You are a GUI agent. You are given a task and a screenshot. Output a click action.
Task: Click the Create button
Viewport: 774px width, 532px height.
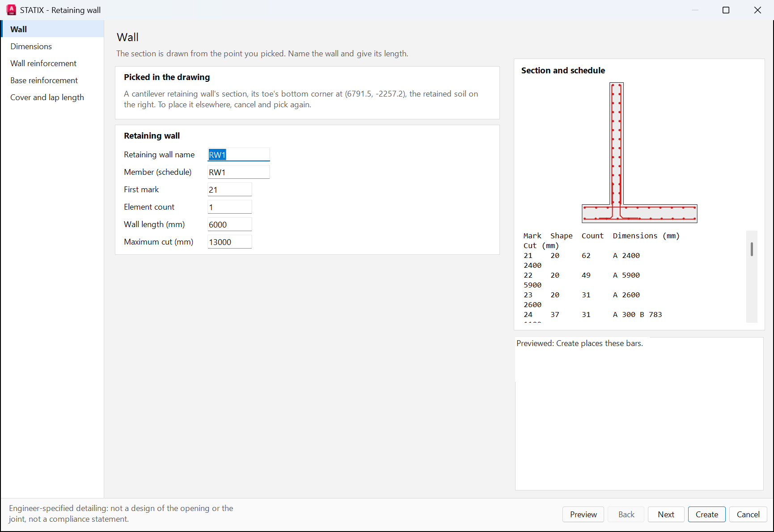pos(706,514)
